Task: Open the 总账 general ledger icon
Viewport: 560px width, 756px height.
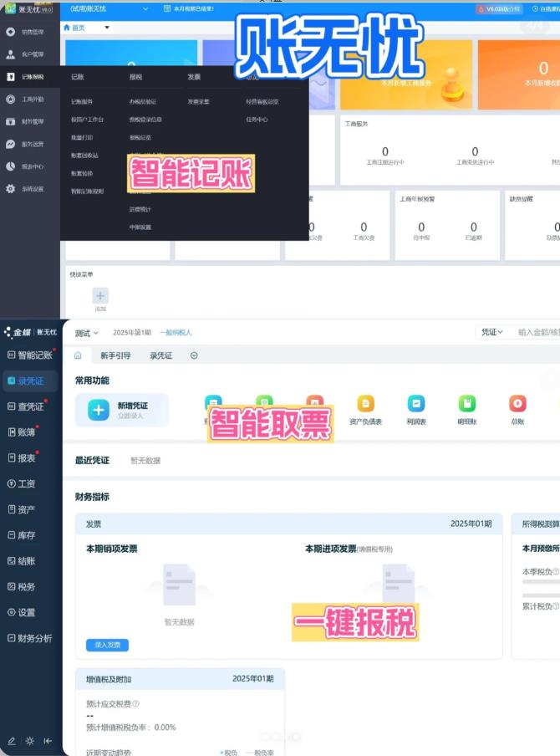Action: [x=517, y=405]
